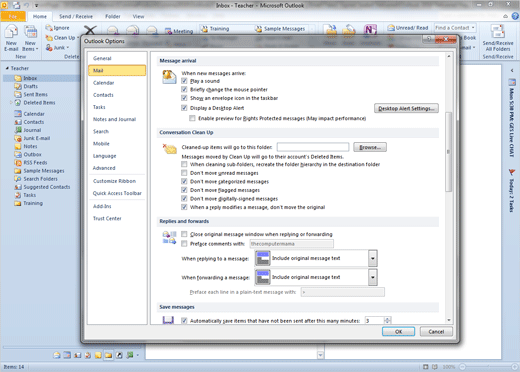Click the Mail navigation icon at bottom

tap(57, 355)
